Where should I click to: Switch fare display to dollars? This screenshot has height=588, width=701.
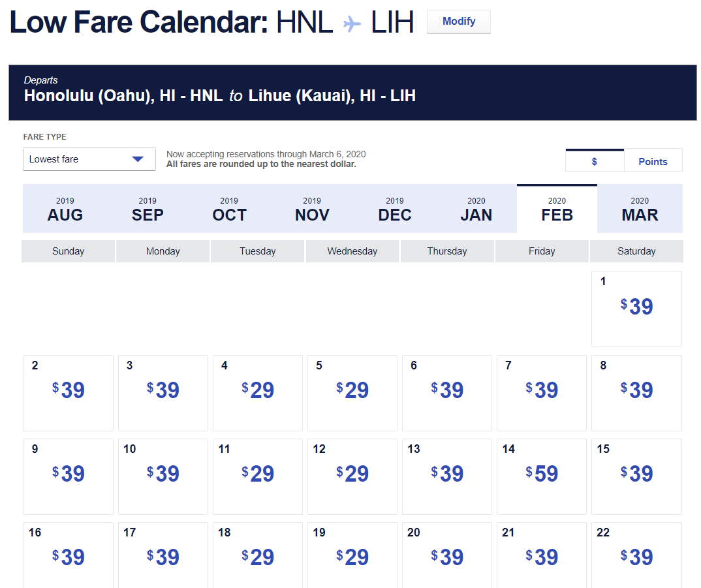coord(595,161)
